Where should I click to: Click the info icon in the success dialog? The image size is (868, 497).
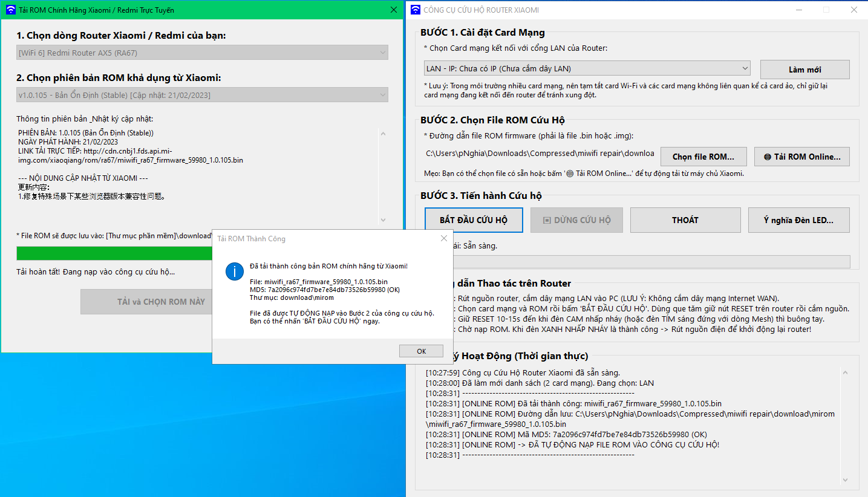[234, 271]
